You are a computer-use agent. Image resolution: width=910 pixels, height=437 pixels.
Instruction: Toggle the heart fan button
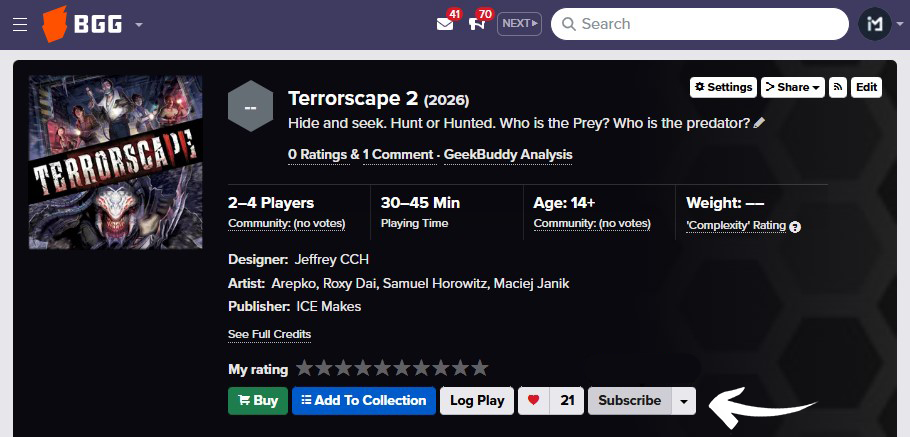click(534, 401)
